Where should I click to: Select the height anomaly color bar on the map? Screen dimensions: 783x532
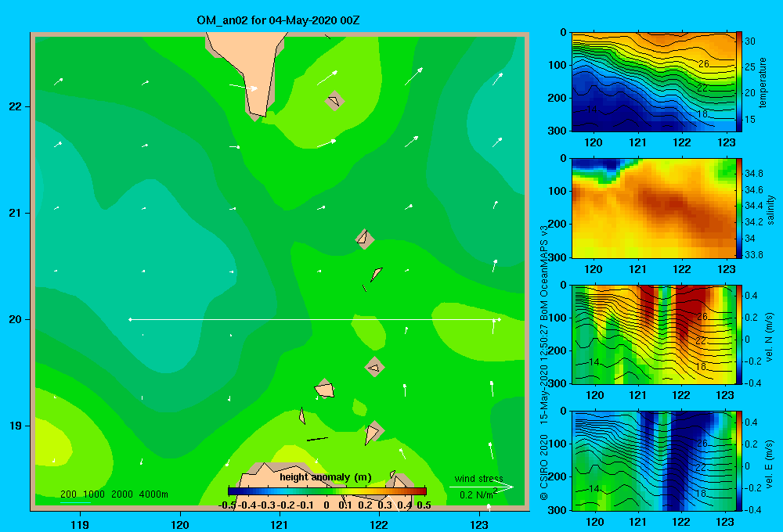327,491
